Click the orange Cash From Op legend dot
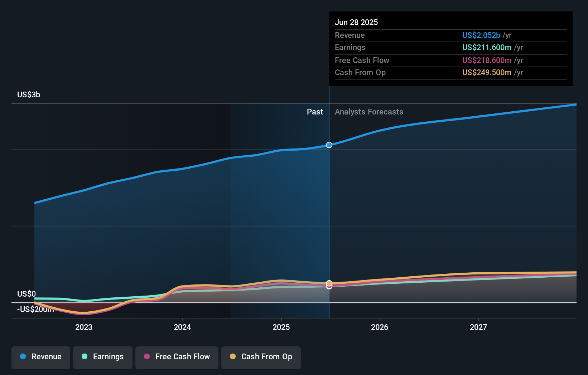Image resolution: width=588 pixels, height=375 pixels. [233, 357]
